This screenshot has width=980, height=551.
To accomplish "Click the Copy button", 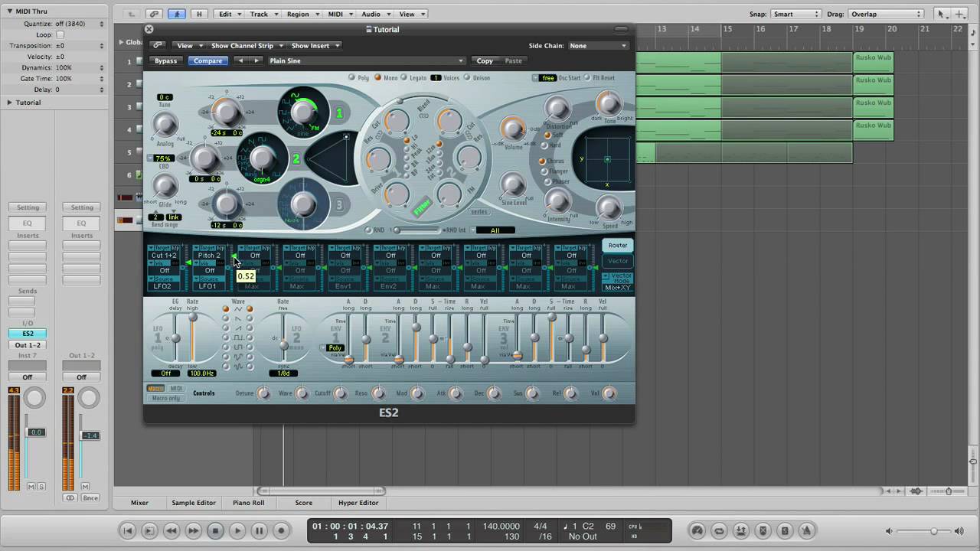I will click(x=485, y=60).
